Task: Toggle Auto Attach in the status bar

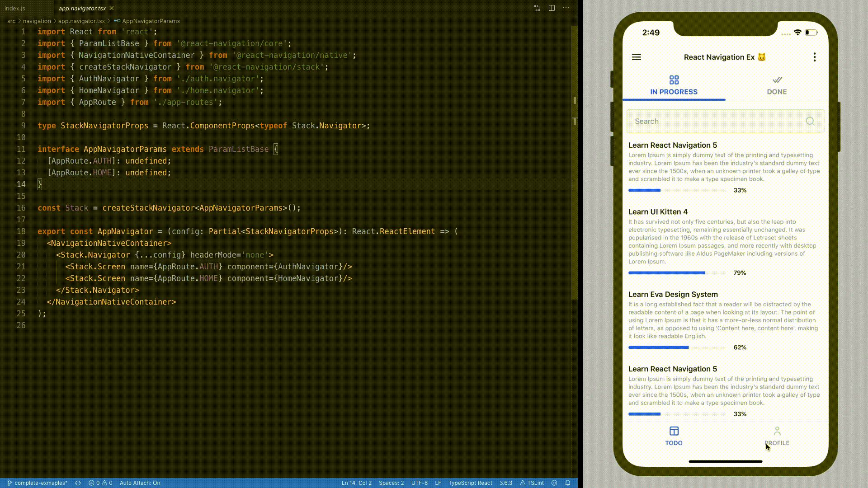Action: (140, 483)
